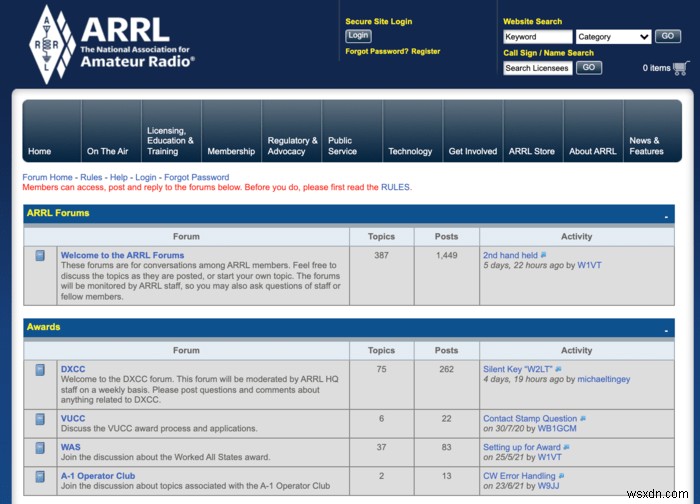Click the 0 items cart text

(x=656, y=68)
